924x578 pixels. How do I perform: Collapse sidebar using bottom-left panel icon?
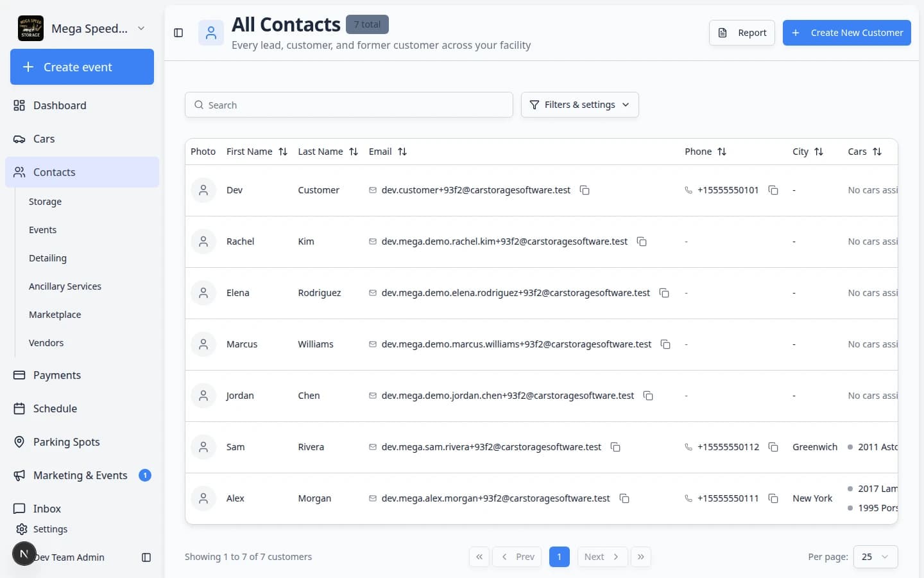pos(146,557)
